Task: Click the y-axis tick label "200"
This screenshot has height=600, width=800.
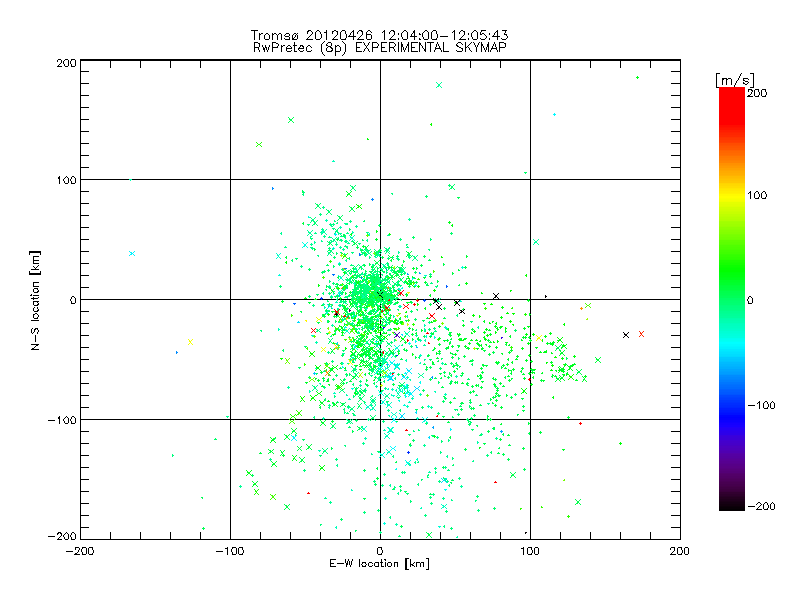Action: click(x=66, y=63)
